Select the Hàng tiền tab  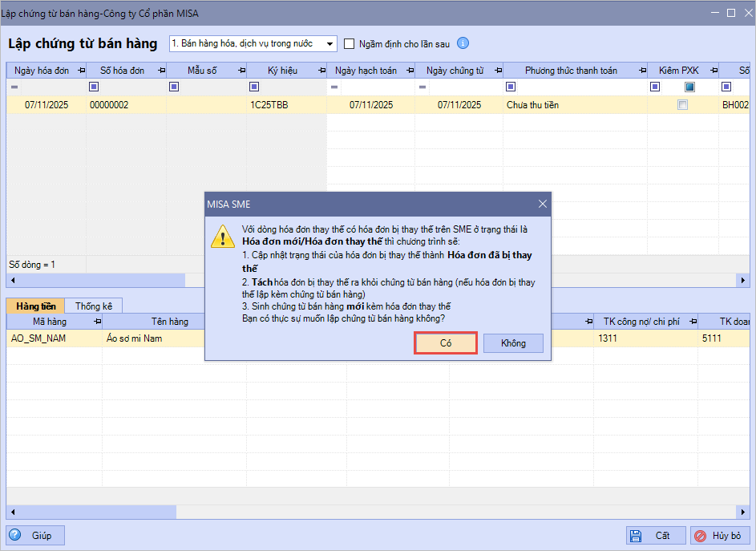click(36, 306)
